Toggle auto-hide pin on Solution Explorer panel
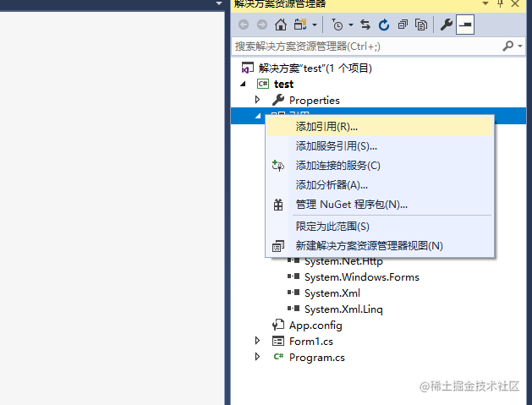The height and width of the screenshot is (405, 532). (500, 3)
